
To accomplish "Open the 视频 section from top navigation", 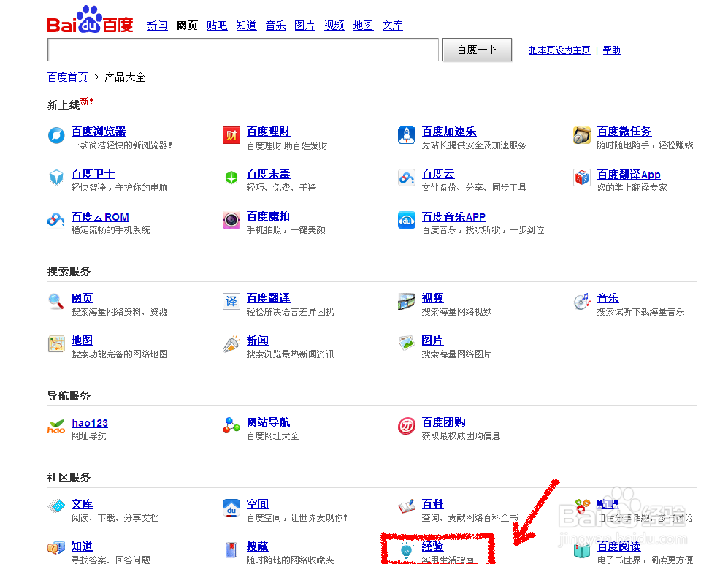I will [x=334, y=25].
